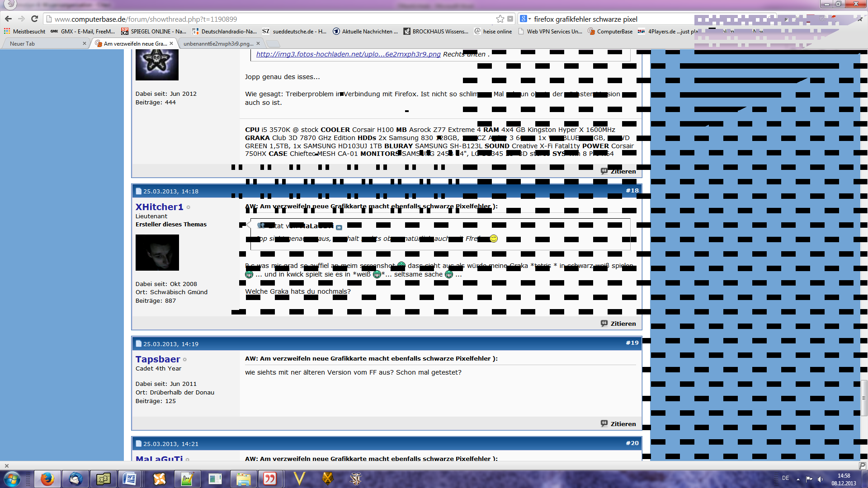Click the speaker volume tray icon

tap(820, 479)
